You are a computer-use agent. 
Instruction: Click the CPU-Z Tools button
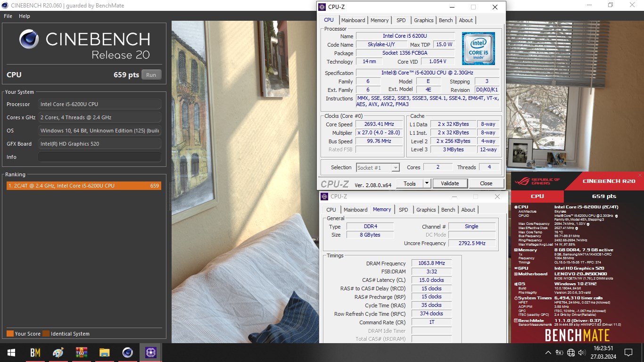(x=410, y=183)
